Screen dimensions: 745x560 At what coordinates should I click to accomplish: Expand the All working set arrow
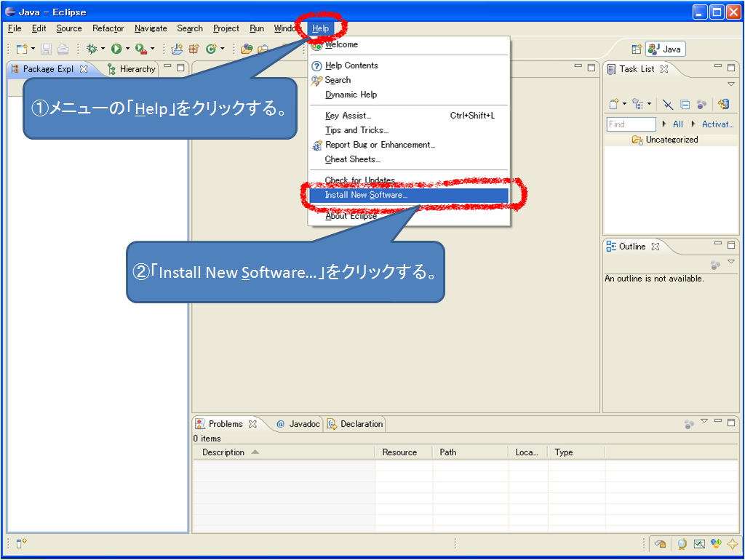664,124
